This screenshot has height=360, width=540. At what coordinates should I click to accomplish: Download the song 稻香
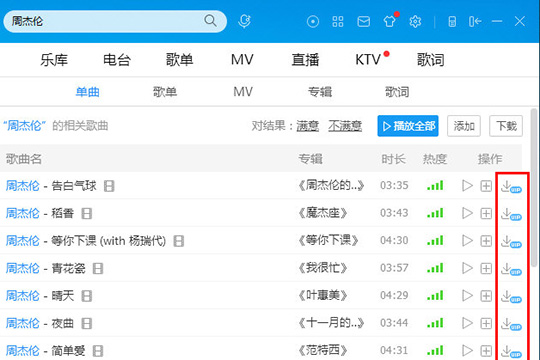pos(511,214)
